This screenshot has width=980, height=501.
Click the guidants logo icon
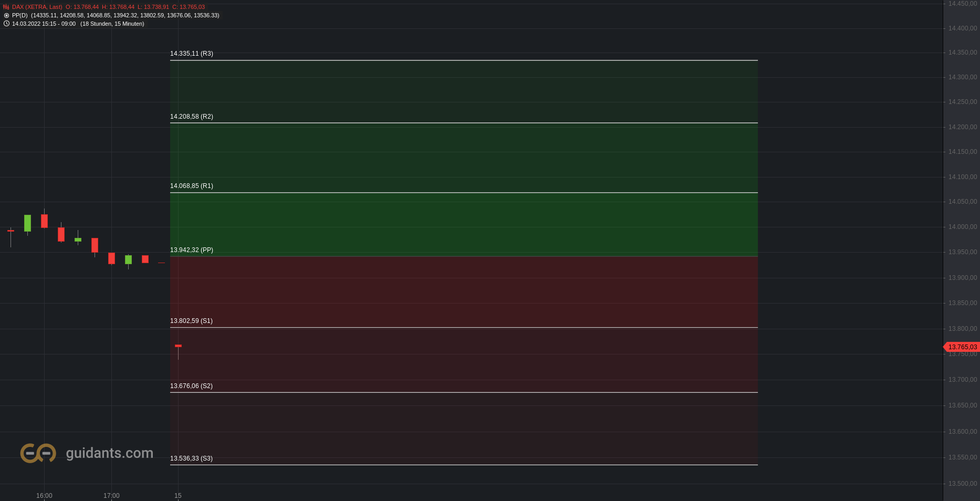point(38,453)
